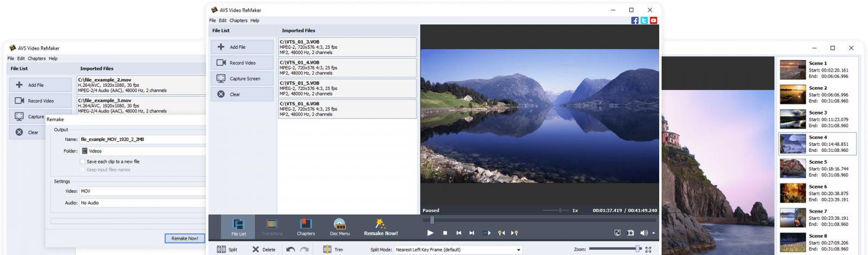Viewport: 868px width, 255px height.
Task: Open the Edit menu in the center window
Action: (222, 21)
